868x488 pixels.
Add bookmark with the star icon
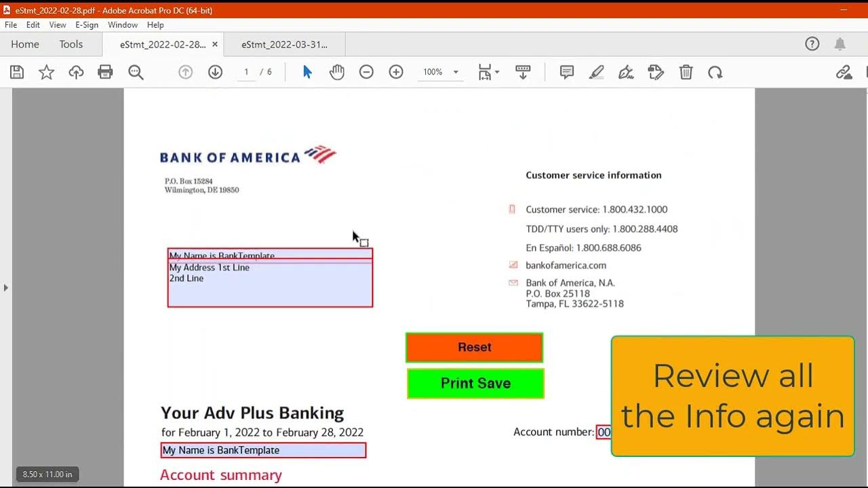tap(46, 72)
